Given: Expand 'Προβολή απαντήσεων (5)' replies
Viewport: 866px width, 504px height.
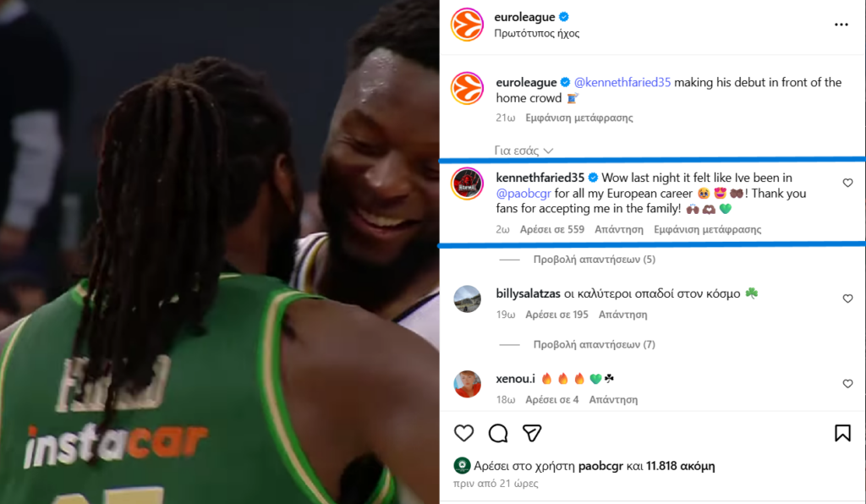Looking at the screenshot, I should [x=595, y=260].
